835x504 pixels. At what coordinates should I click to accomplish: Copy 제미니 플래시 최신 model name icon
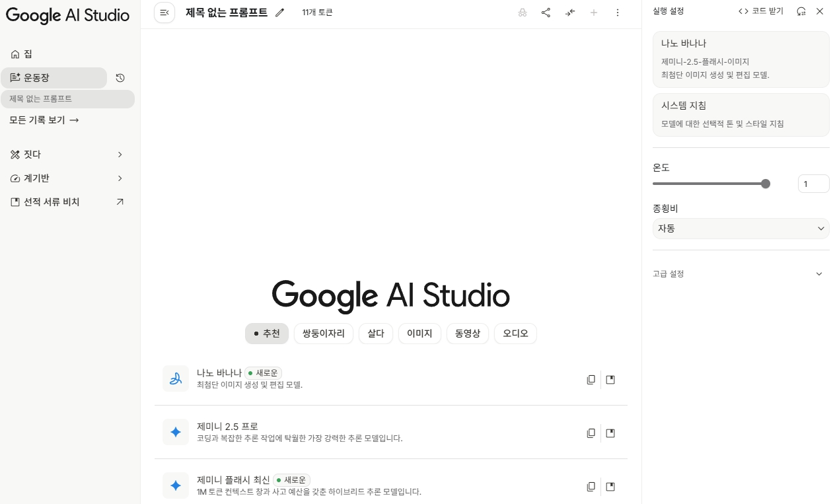point(591,487)
